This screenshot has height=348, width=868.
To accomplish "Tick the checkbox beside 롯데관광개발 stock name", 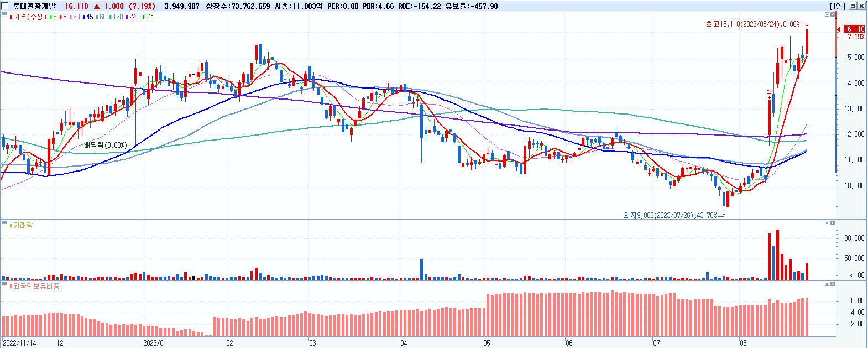I will (x=6, y=6).
